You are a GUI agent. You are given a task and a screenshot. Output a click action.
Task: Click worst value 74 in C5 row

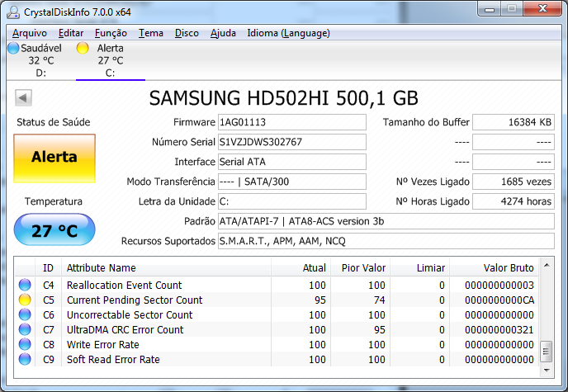point(380,300)
